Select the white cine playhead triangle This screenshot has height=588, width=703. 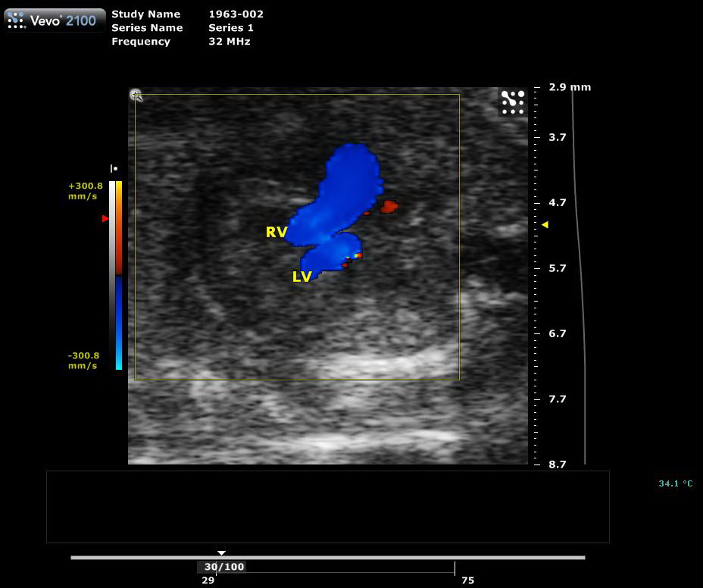tap(221, 553)
